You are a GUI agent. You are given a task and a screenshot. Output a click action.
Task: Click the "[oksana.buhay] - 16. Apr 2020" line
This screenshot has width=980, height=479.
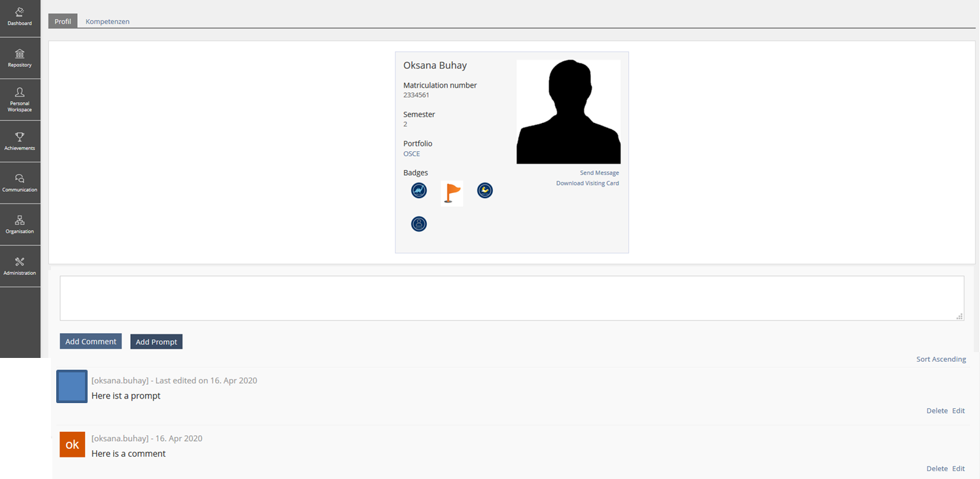[x=147, y=438]
